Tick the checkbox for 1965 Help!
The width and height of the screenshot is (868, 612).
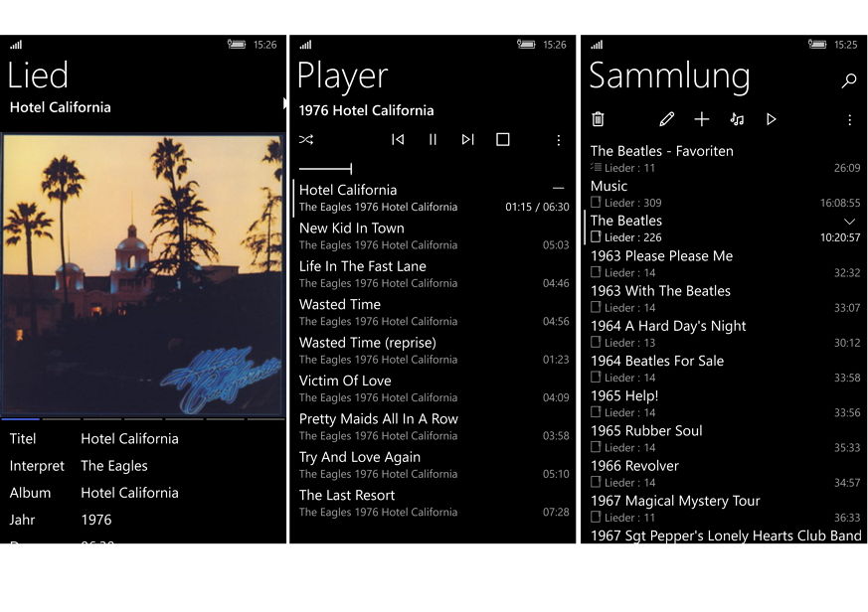(596, 411)
